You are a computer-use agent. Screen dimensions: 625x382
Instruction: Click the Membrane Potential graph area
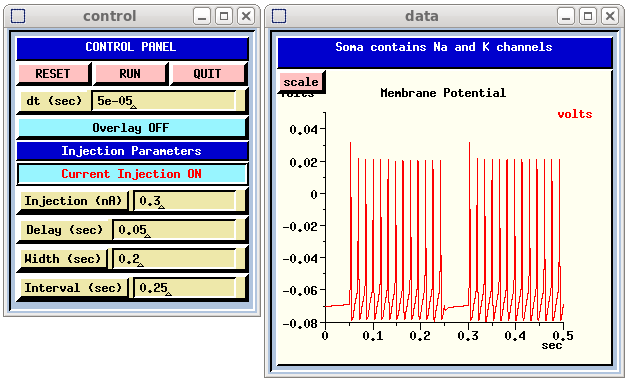click(444, 217)
